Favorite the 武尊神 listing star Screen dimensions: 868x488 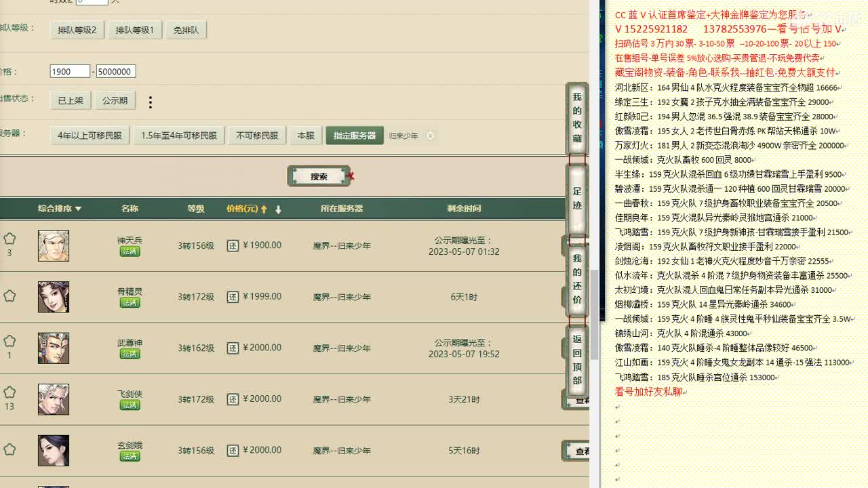(9, 341)
